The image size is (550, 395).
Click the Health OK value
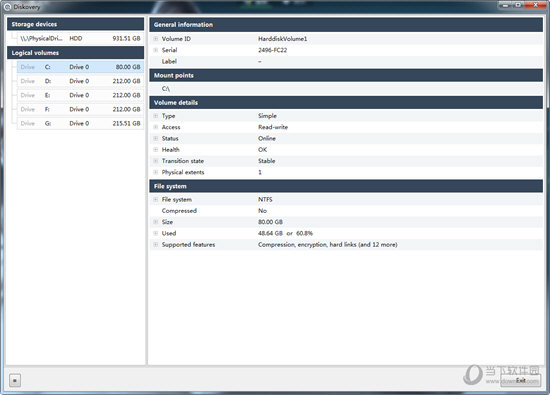coord(262,149)
